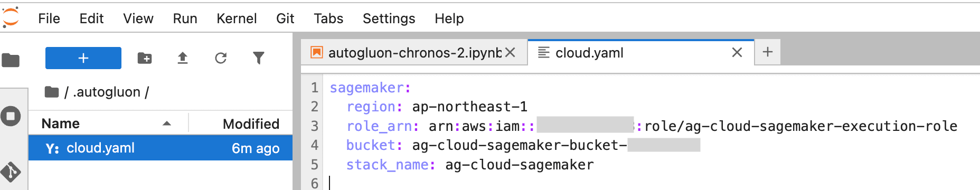Click the blue new launcher button
Screen dimensions: 980x190
(83, 58)
